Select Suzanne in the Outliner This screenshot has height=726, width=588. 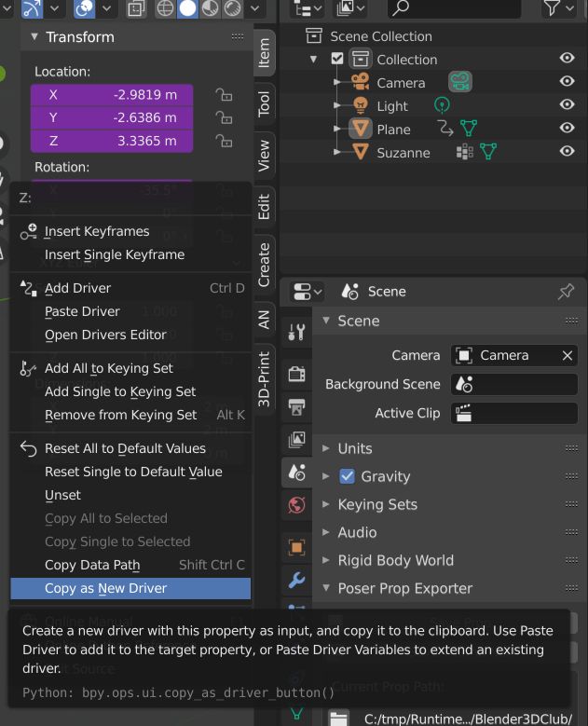pos(403,153)
